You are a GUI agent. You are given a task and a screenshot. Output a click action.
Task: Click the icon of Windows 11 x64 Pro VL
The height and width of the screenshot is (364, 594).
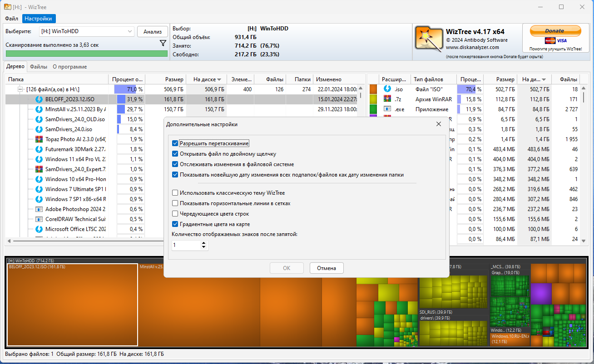tap(39, 159)
